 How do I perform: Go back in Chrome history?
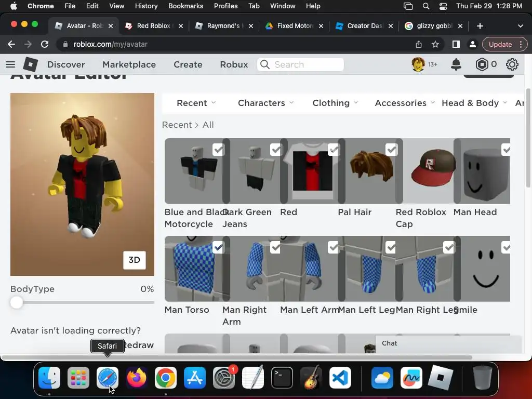click(x=11, y=45)
